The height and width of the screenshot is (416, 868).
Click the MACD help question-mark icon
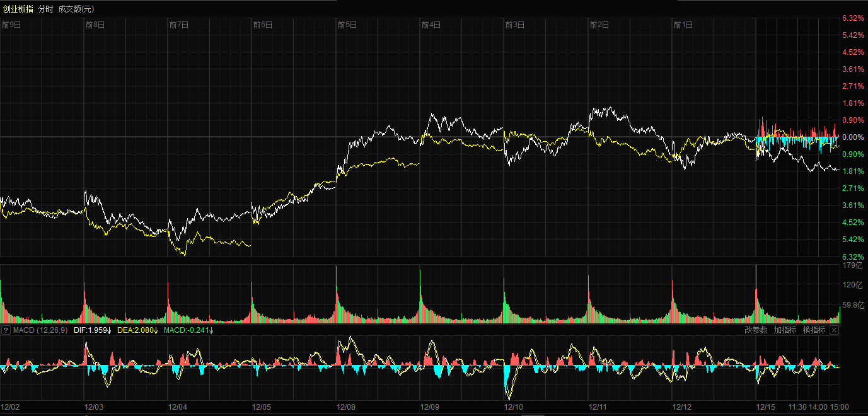[6, 330]
